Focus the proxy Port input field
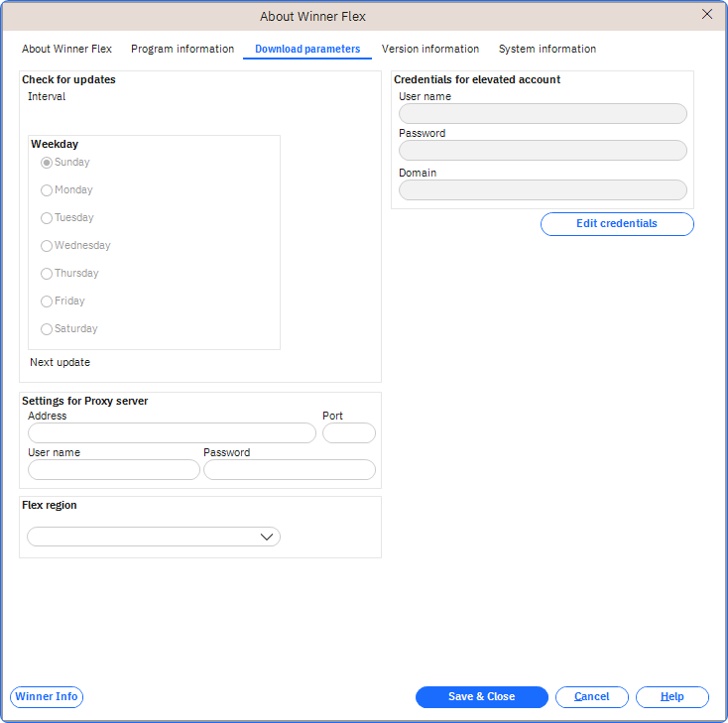The height and width of the screenshot is (723, 728). pyautogui.click(x=349, y=433)
